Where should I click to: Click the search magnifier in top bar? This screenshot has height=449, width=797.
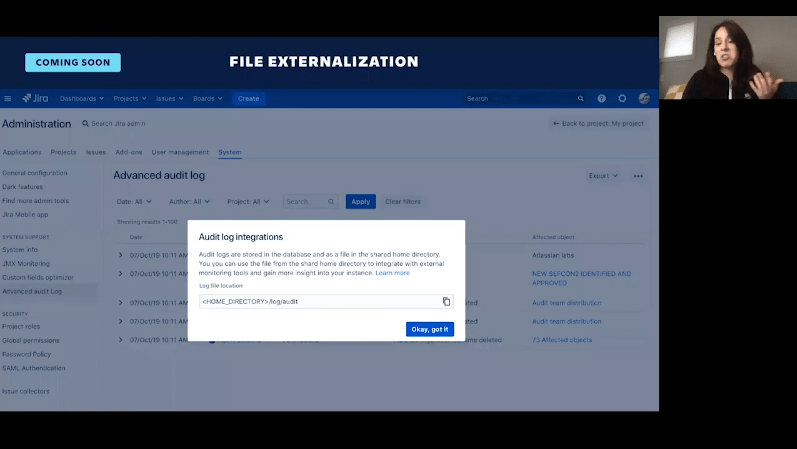(580, 99)
